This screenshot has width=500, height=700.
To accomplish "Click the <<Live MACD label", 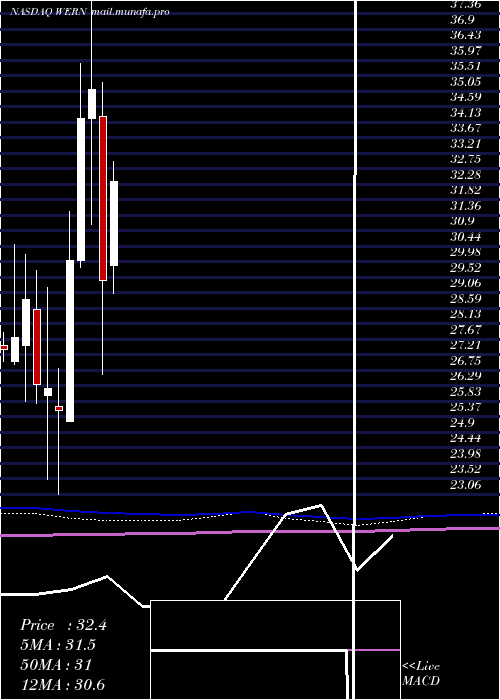I will (x=421, y=674).
